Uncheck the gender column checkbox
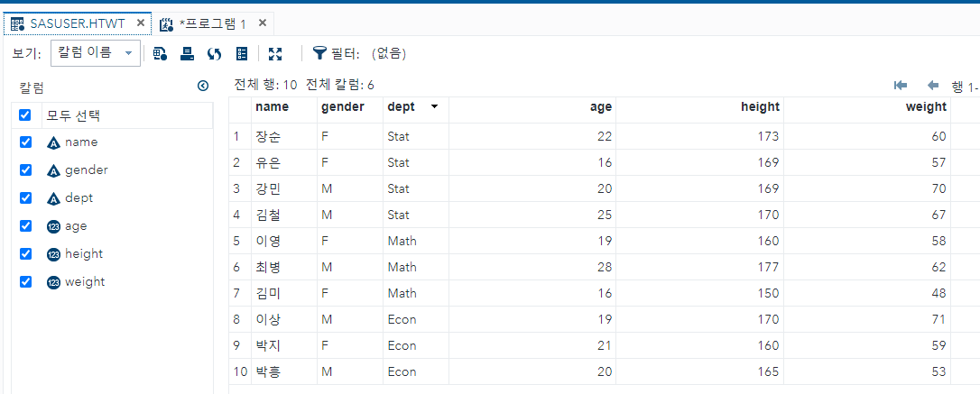This screenshot has width=980, height=394. [x=25, y=170]
